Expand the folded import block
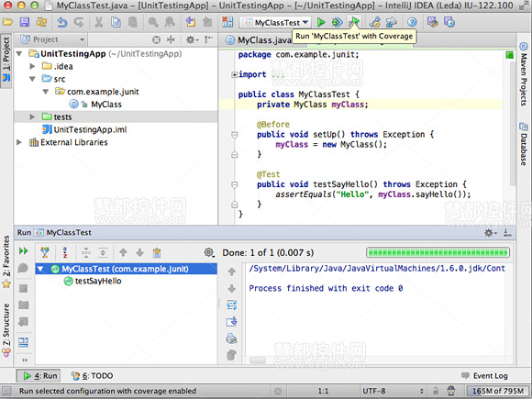Viewport: 532px width, 399px height. 234,74
